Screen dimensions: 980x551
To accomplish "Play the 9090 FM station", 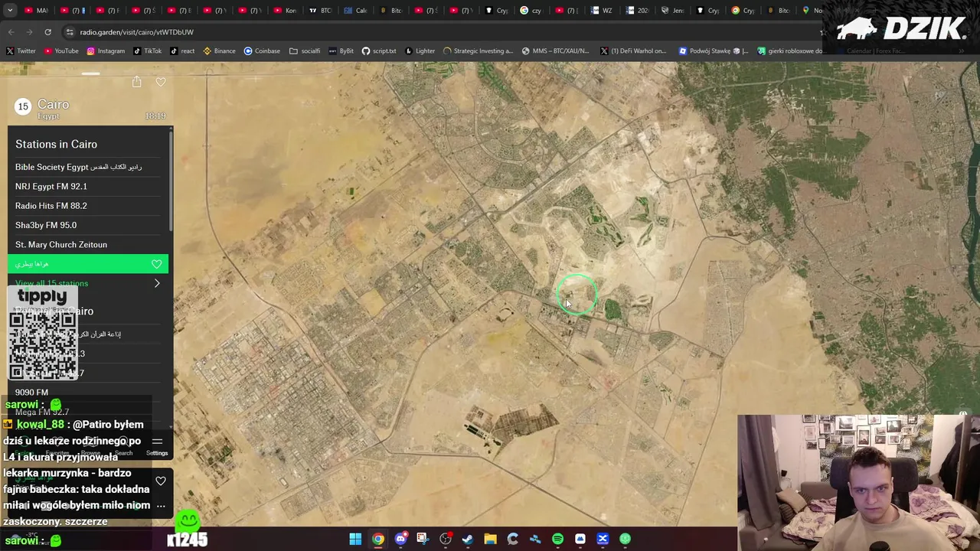I will point(88,392).
